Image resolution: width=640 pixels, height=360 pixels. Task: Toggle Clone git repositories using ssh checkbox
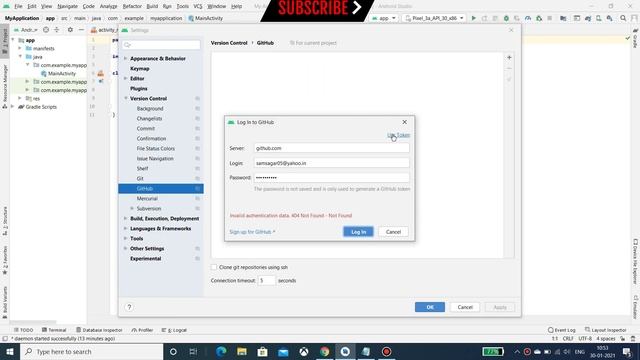click(x=214, y=267)
